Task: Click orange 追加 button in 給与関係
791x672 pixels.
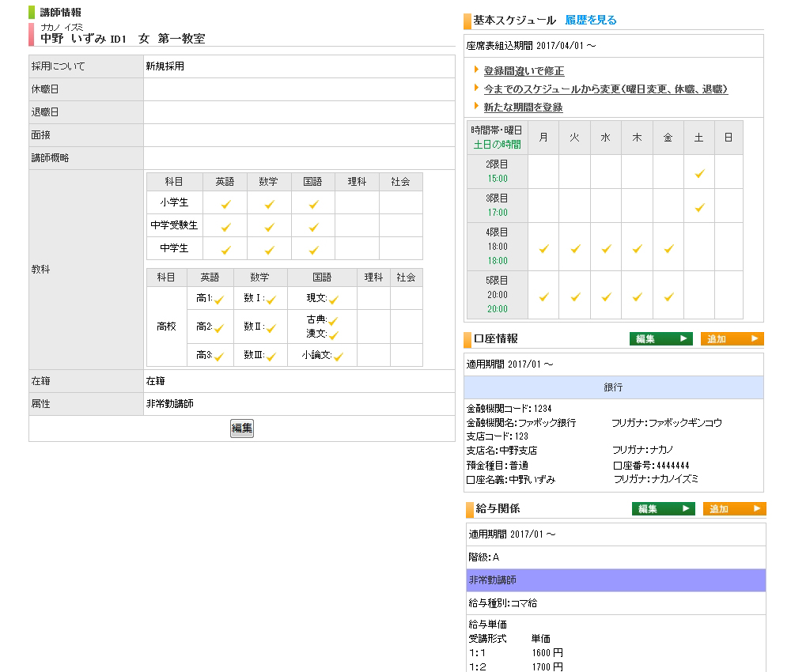Action: [735, 508]
